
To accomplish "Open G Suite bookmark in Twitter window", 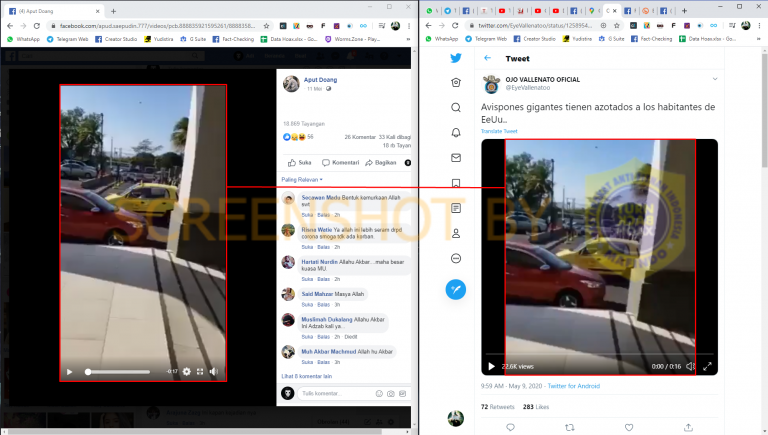I will (x=611, y=39).
